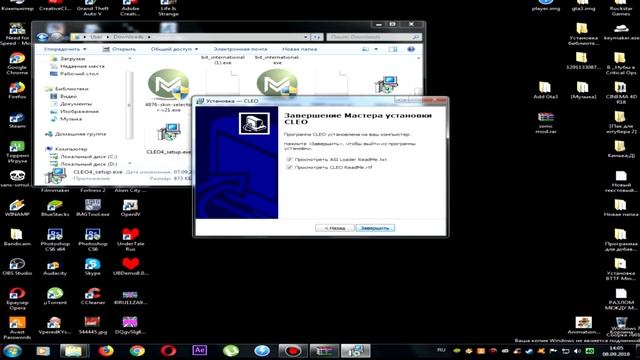This screenshot has width=640, height=360.
Task: Open keymaker.exe desktop icon
Action: tap(621, 32)
